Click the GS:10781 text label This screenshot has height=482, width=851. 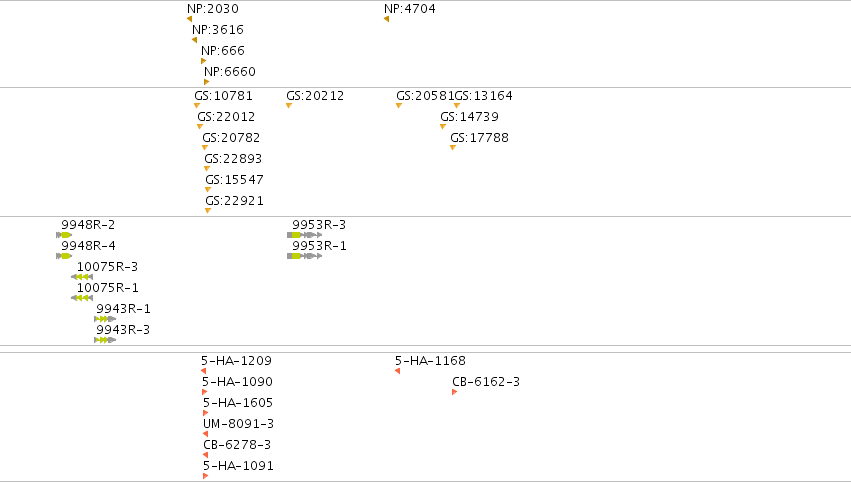[224, 96]
